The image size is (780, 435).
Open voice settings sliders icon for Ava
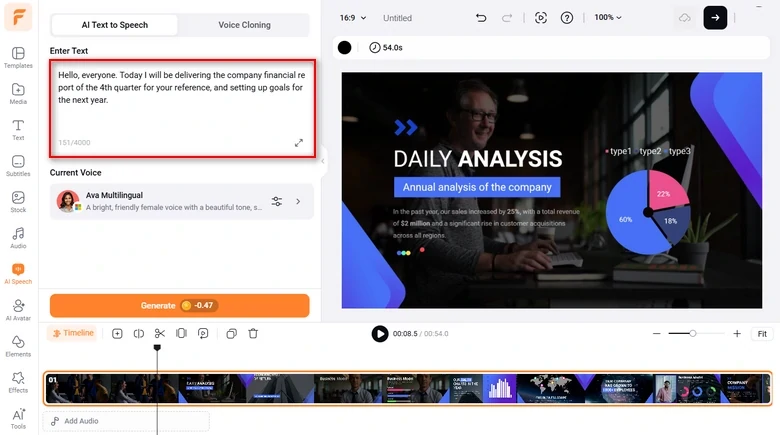(277, 202)
